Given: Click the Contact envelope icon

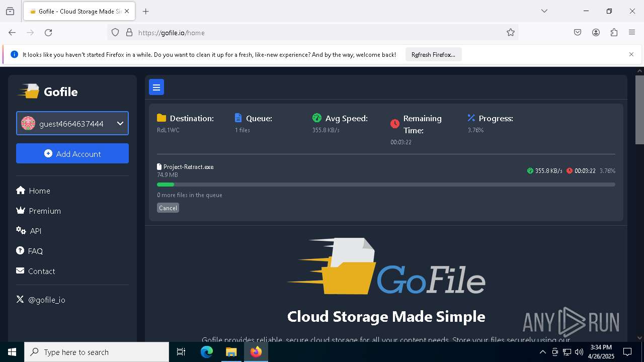Looking at the screenshot, I should click(20, 270).
